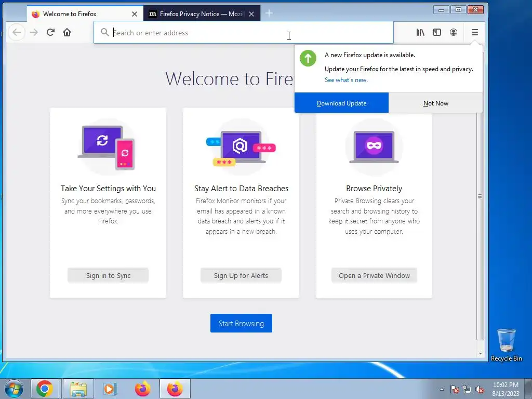The image size is (532, 399).
Task: Open Windows Explorer from the taskbar
Action: coord(78,389)
